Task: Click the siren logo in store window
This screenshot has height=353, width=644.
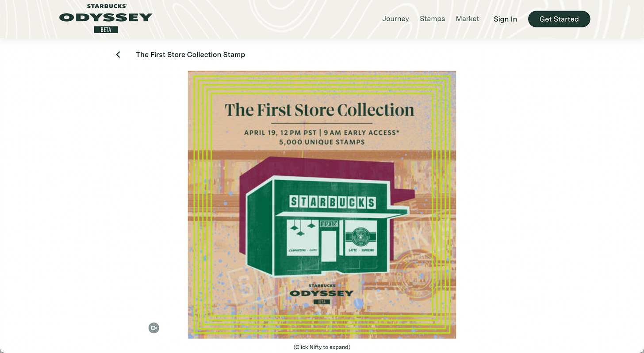Action: (x=360, y=238)
